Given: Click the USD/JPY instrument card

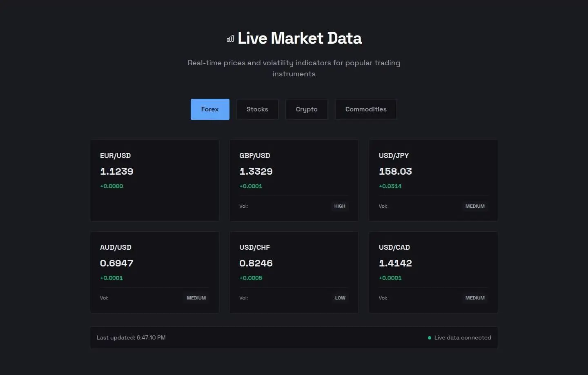Looking at the screenshot, I should (x=433, y=181).
